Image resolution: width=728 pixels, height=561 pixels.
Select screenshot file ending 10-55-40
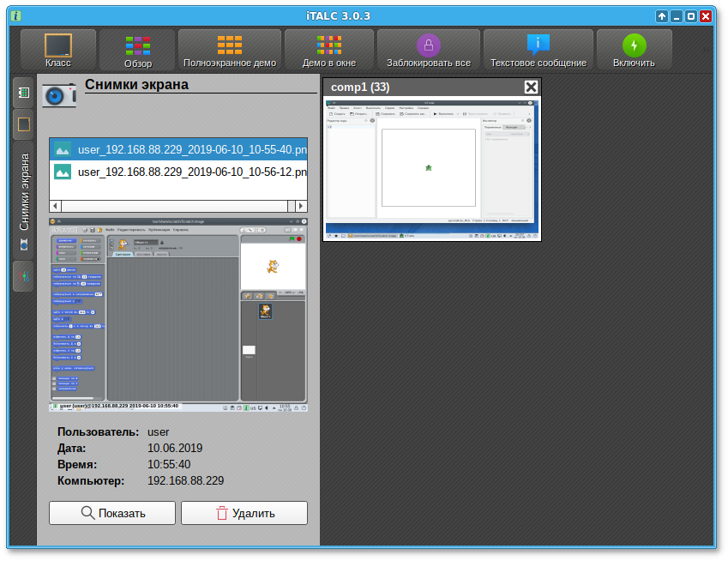[x=178, y=149]
